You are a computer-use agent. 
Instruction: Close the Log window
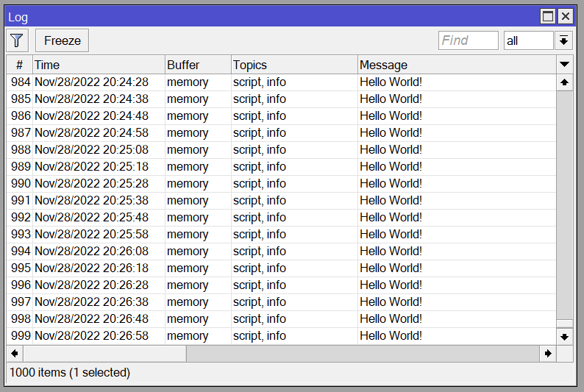[565, 16]
